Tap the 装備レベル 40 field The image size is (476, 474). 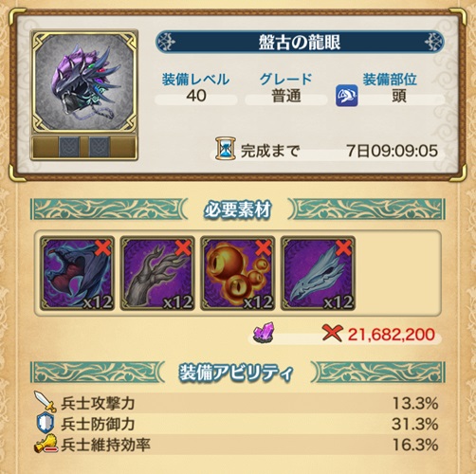[x=196, y=88]
